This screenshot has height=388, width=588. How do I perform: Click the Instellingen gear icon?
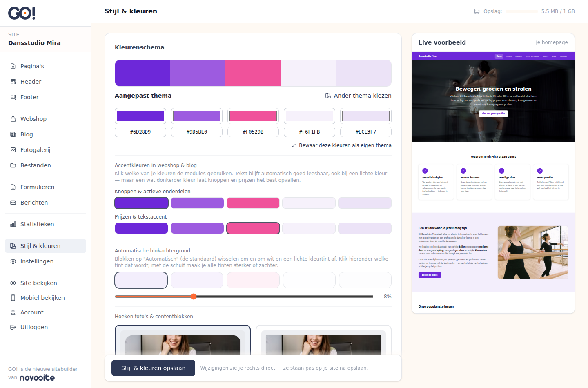(13, 261)
